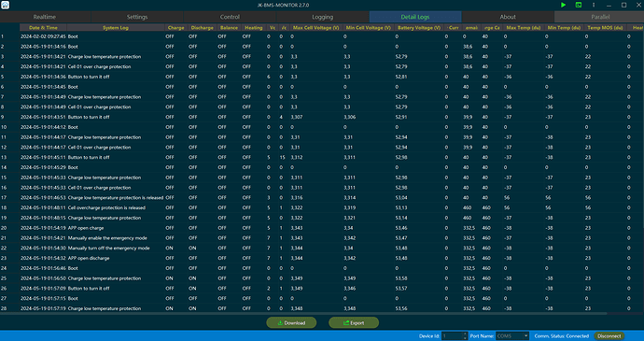Maximize the JK-BMS-MONITOR window
The height and width of the screenshot is (341, 644).
[x=623, y=5]
